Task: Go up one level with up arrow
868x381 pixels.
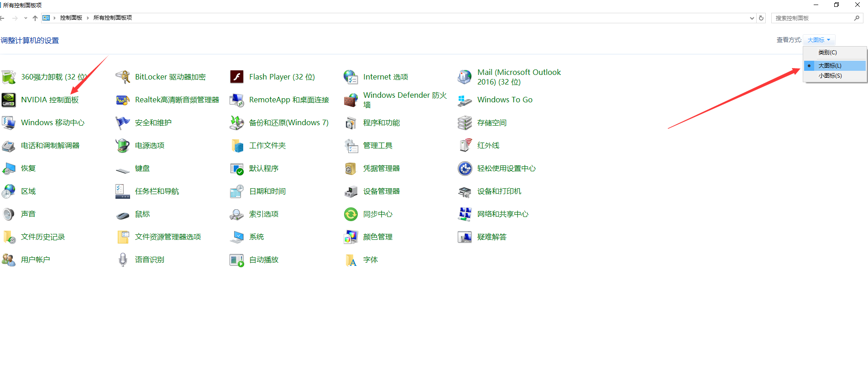Action: click(x=35, y=18)
